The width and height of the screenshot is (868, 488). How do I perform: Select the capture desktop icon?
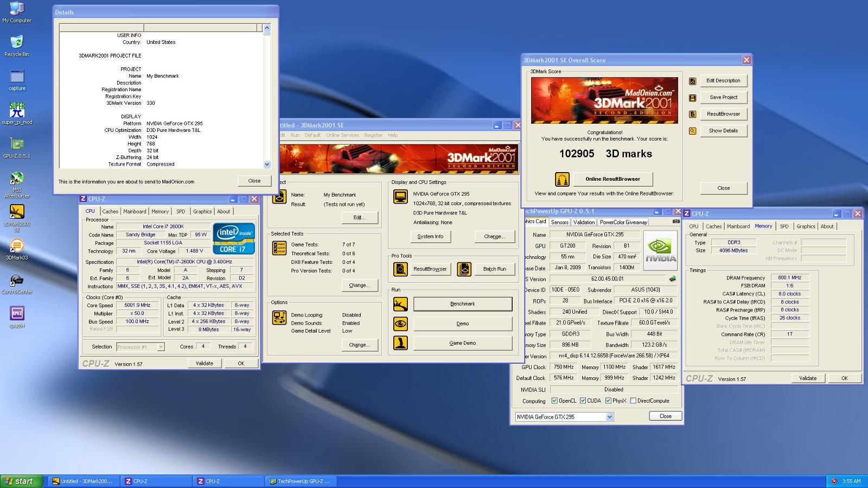coord(17,80)
